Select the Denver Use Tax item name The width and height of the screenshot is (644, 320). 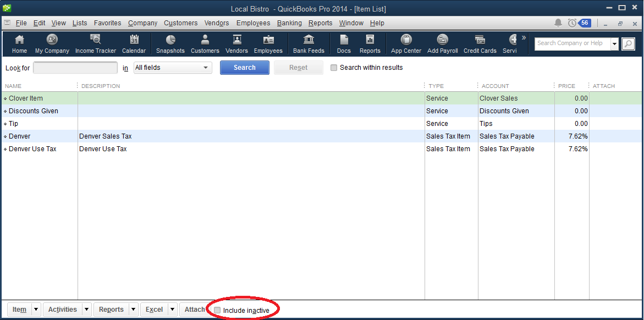point(32,149)
